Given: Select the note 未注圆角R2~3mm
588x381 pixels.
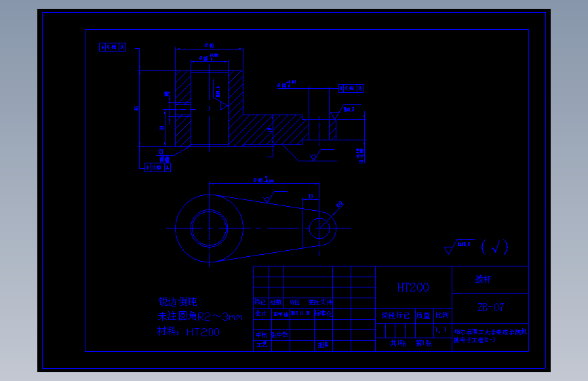Looking at the screenshot, I should coord(200,317).
